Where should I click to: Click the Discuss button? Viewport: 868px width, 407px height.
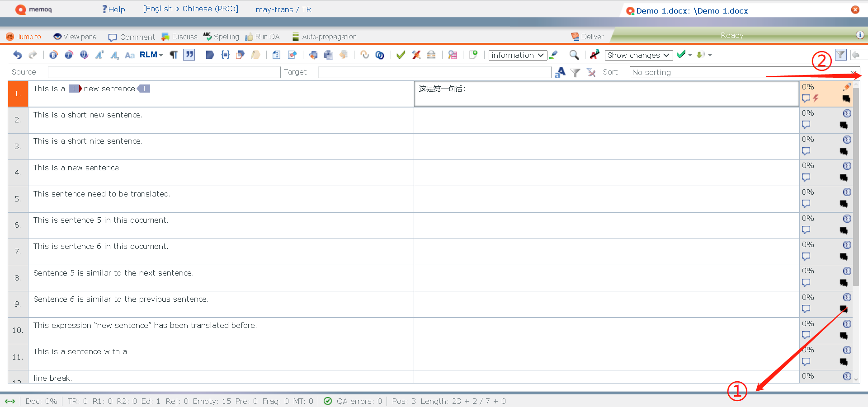pos(179,37)
